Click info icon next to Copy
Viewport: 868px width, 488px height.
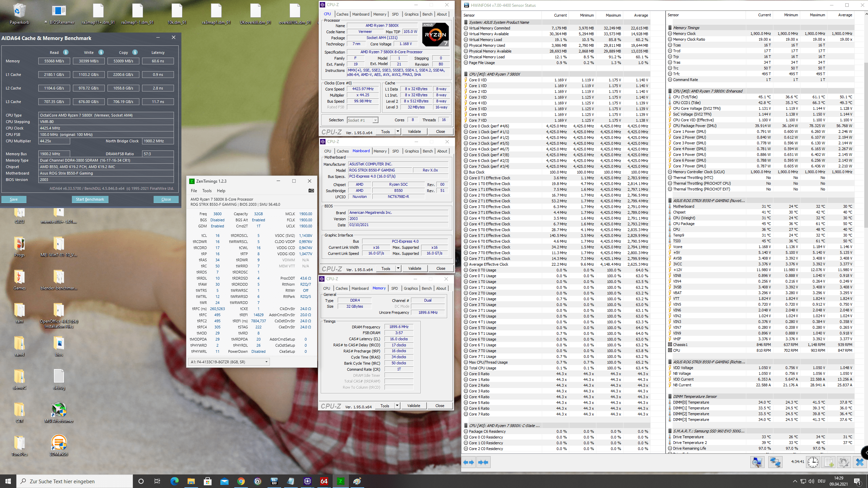click(135, 52)
